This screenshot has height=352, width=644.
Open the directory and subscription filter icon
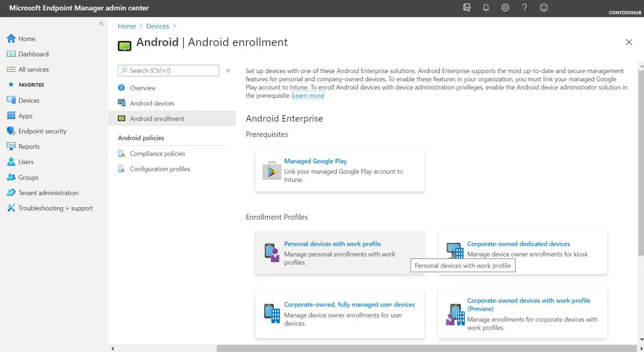coord(467,7)
